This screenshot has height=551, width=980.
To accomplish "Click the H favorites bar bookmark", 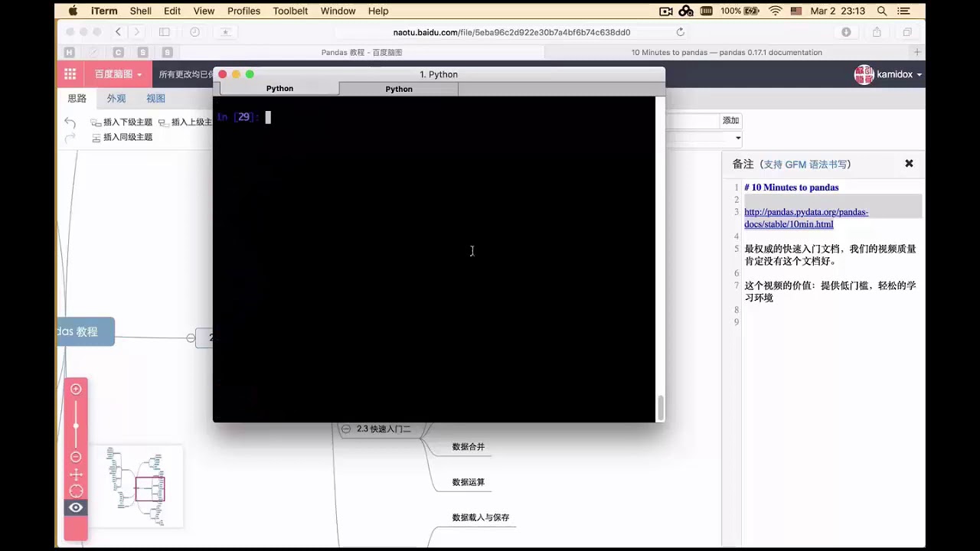I will click(x=69, y=52).
